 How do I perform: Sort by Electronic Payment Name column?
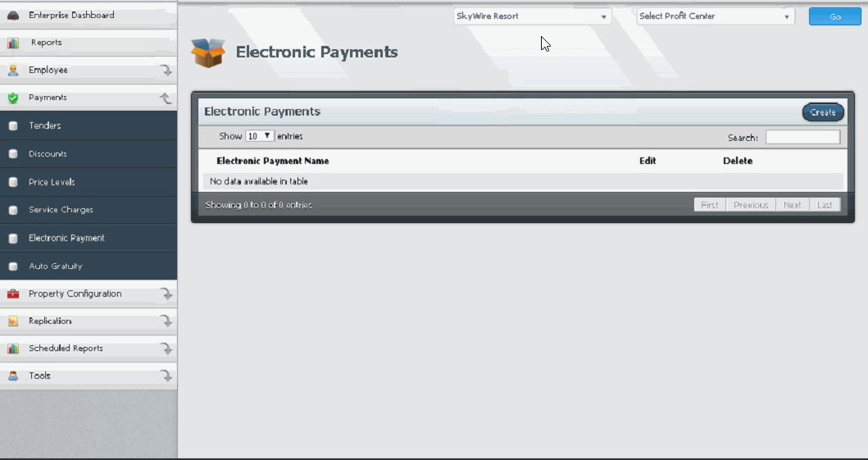[273, 161]
